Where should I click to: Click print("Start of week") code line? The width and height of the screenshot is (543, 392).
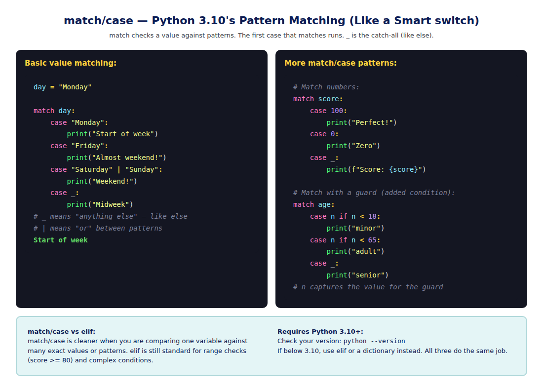(x=113, y=134)
